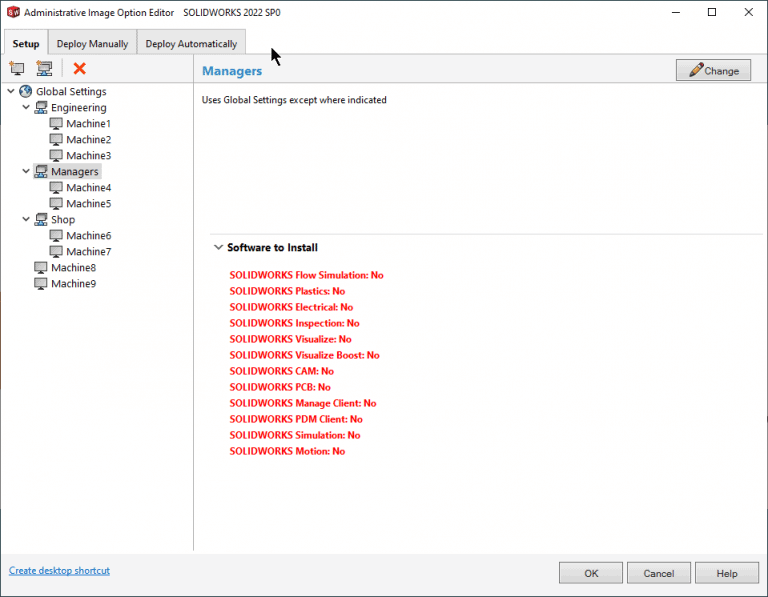Click the Engineering group icon
768x597 pixels.
point(41,108)
